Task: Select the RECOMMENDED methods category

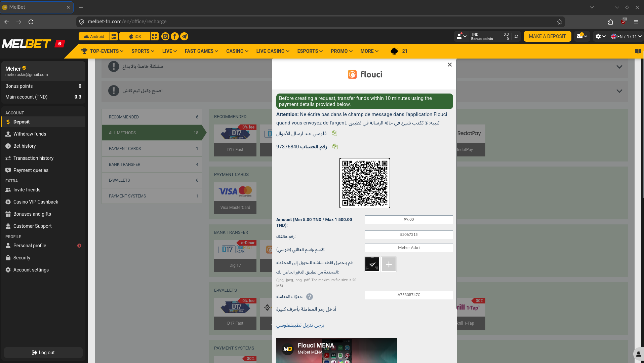Action: [x=152, y=117]
